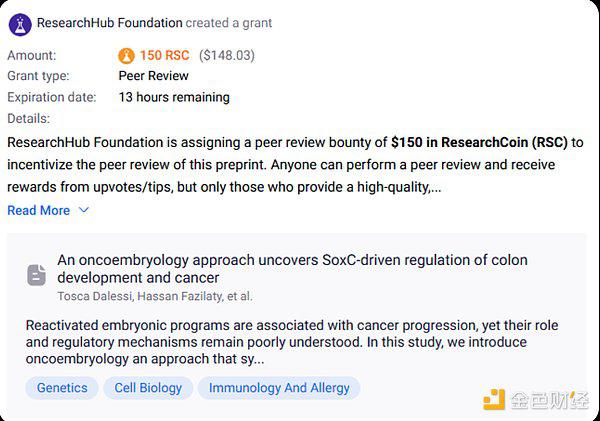The width and height of the screenshot is (600, 421).
Task: Click the 'created a grant' activity text
Action: point(229,23)
